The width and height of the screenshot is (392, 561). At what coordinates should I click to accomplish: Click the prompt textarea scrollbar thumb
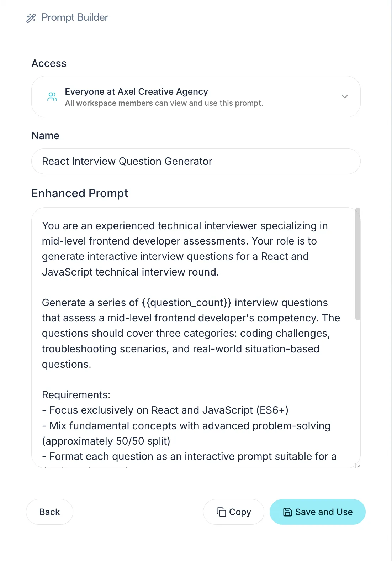(358, 264)
